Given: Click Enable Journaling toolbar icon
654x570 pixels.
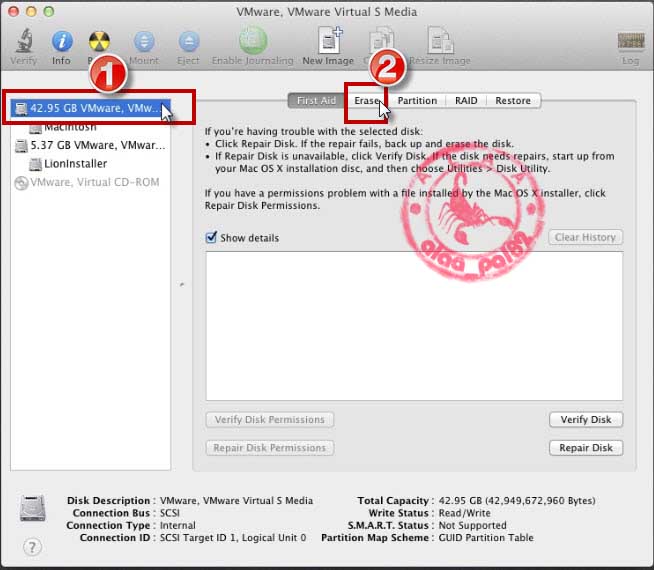Looking at the screenshot, I should [253, 41].
